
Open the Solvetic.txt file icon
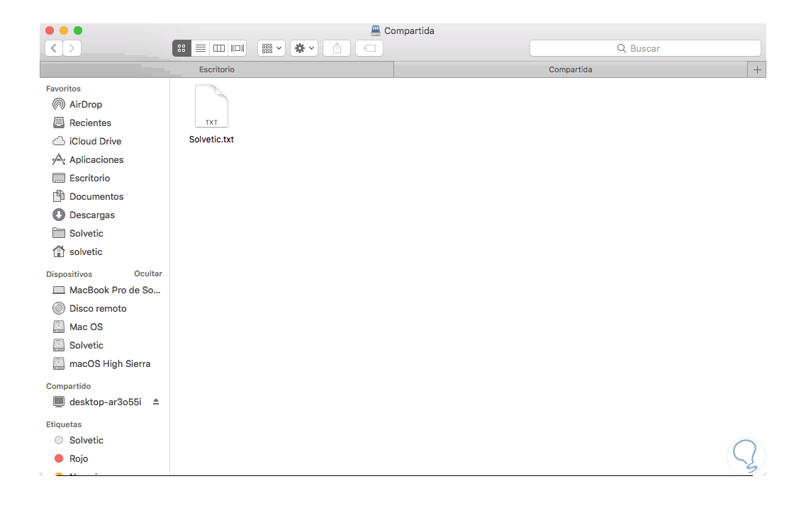coord(211,106)
